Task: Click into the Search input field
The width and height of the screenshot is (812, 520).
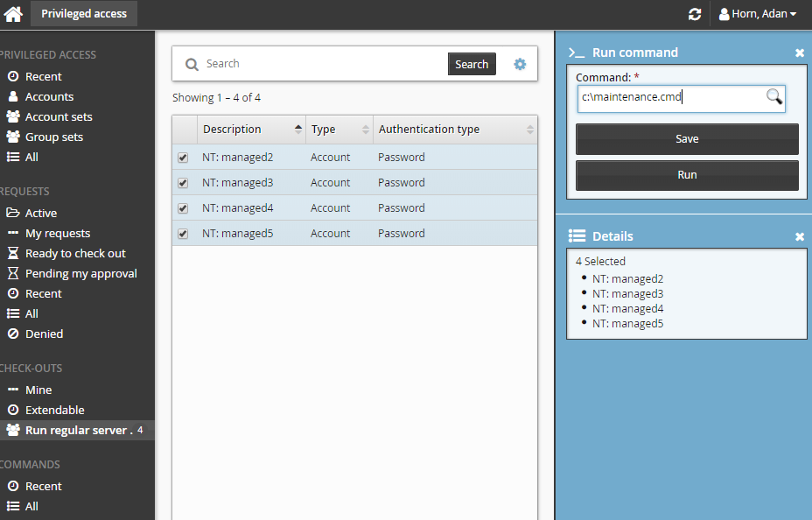Action: click(322, 64)
